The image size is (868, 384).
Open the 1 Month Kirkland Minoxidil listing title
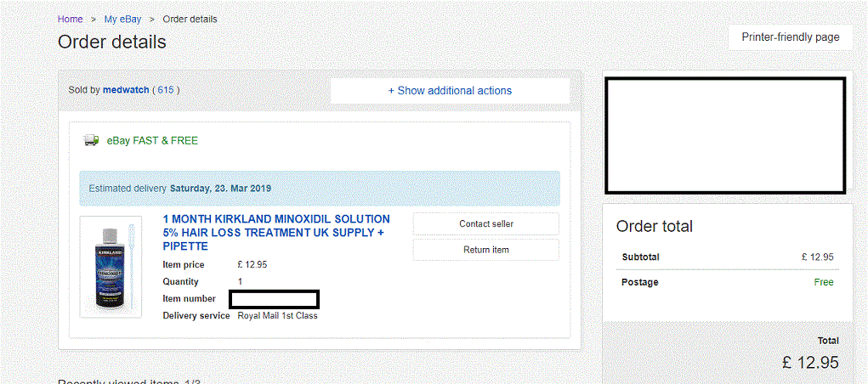click(276, 233)
